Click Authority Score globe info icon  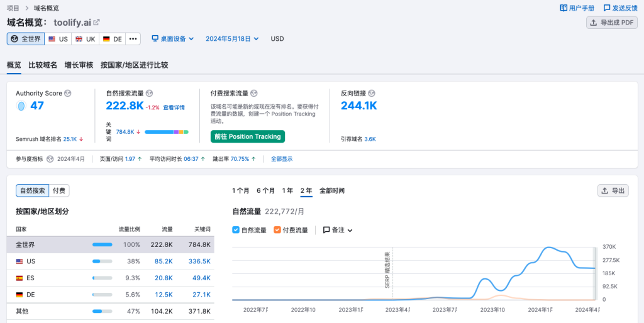coord(68,93)
